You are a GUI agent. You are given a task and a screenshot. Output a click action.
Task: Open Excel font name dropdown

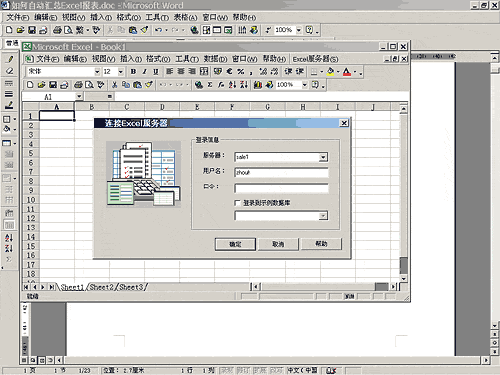coord(97,72)
